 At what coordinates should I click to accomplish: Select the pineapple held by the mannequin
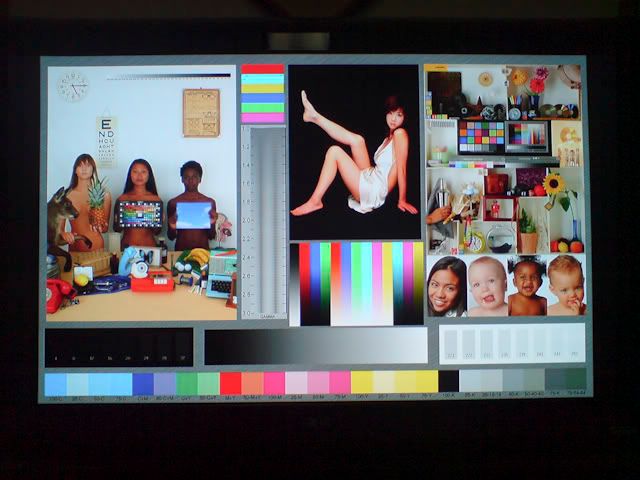point(98,203)
